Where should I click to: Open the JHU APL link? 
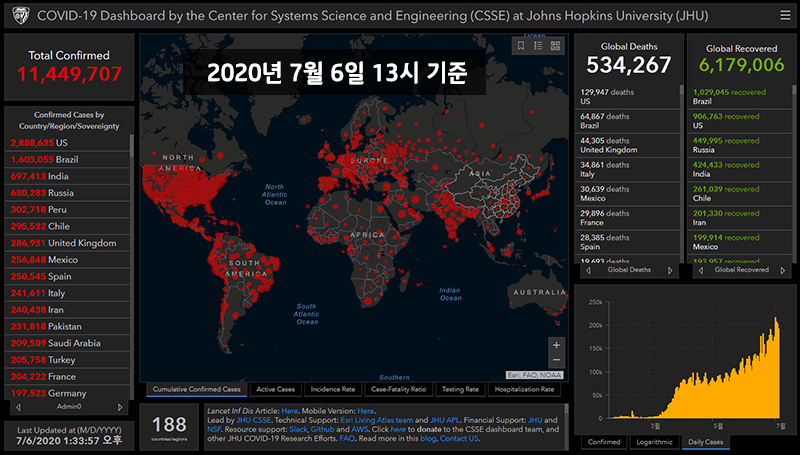(444, 420)
